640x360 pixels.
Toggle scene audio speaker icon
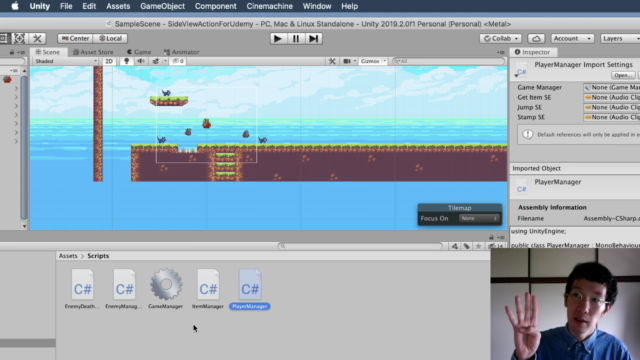click(x=140, y=61)
